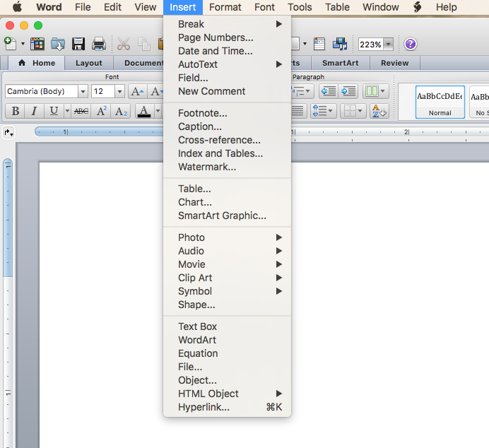Save the document with floppy icon
Image resolution: width=489 pixels, height=448 pixels.
pyautogui.click(x=78, y=44)
